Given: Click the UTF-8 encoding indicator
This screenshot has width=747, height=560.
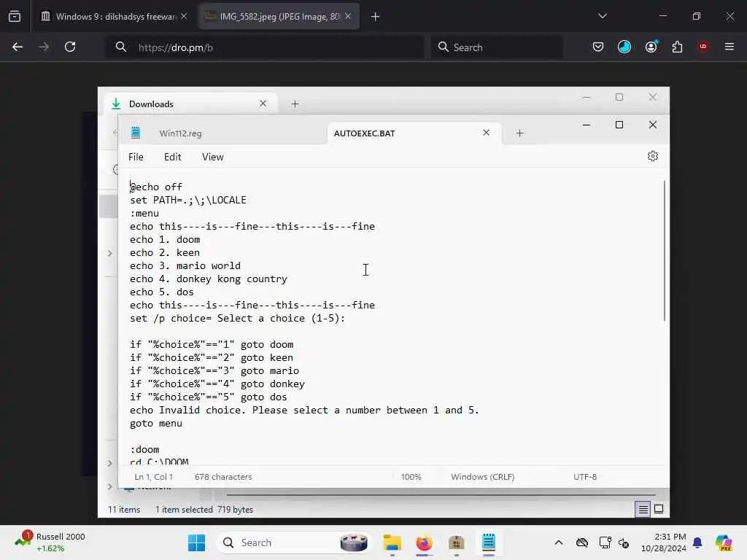Looking at the screenshot, I should pos(585,477).
